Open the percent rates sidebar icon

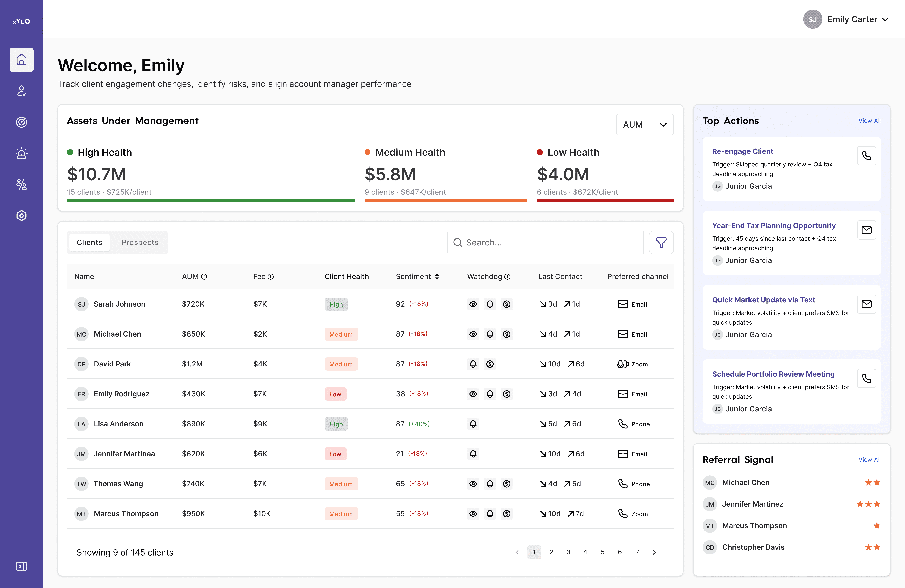(x=21, y=184)
